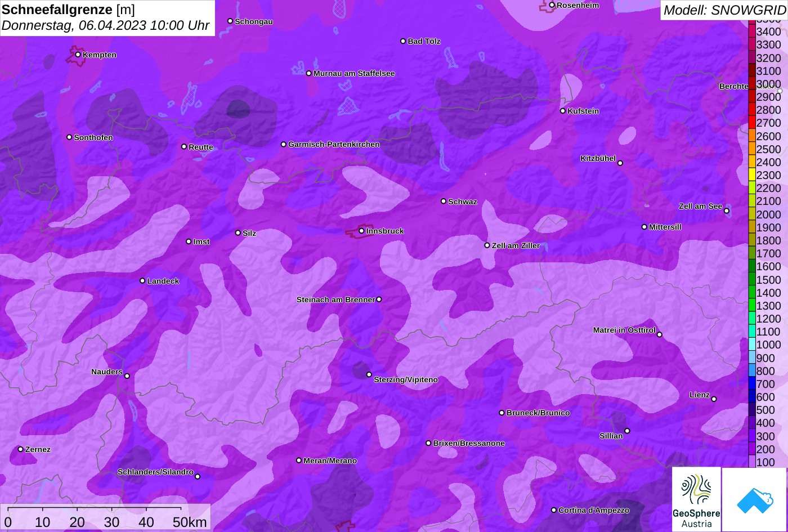Select the Lienz city marker dot
Viewport: 788px width, 532px height.
pos(714,399)
